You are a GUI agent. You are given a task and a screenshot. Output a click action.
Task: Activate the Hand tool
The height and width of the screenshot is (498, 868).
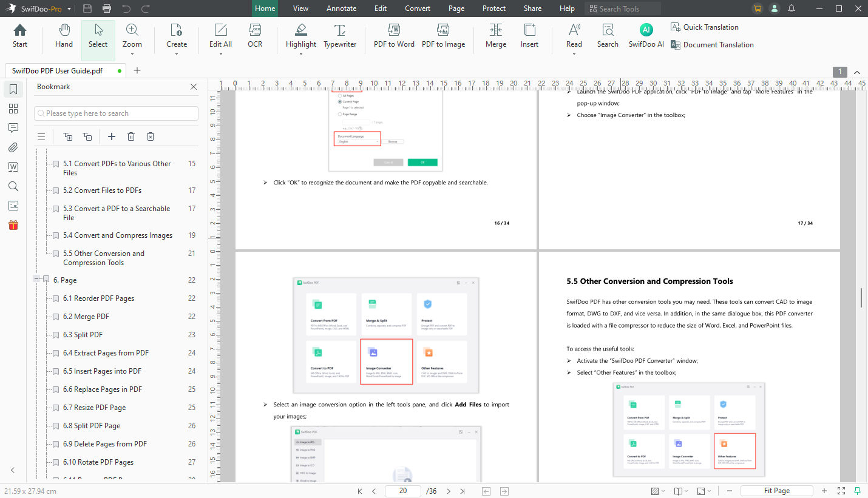[64, 36]
